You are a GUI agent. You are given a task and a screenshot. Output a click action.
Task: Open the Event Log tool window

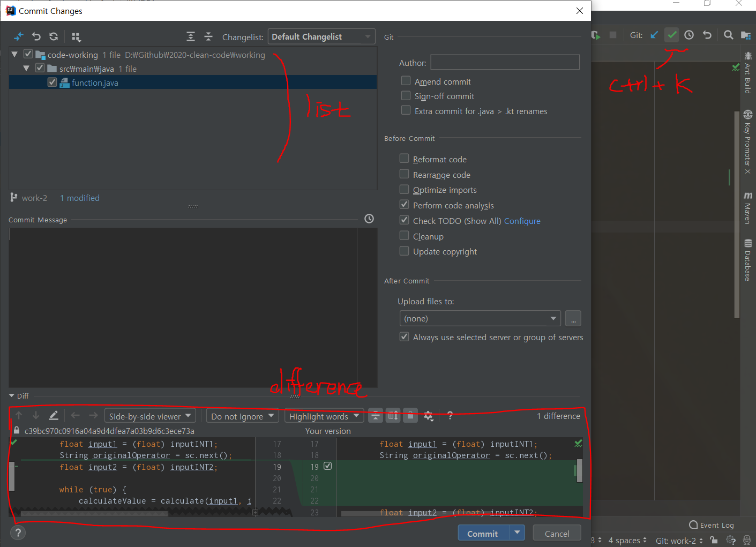(x=712, y=525)
